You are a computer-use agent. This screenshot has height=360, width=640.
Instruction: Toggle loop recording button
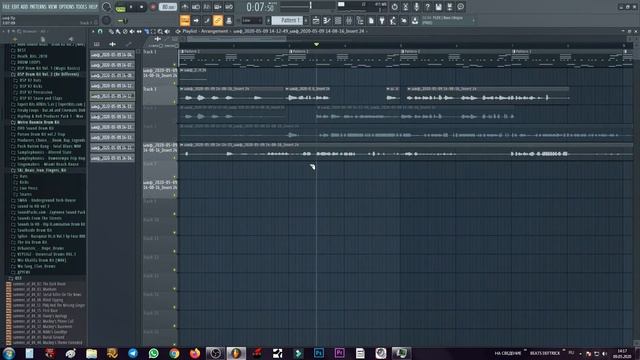click(x=229, y=7)
